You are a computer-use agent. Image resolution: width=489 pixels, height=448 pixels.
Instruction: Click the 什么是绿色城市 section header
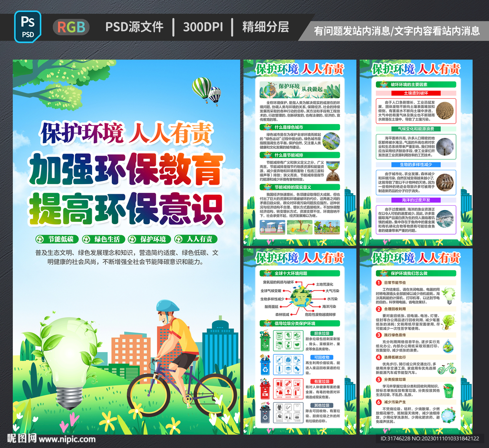coord(300,127)
